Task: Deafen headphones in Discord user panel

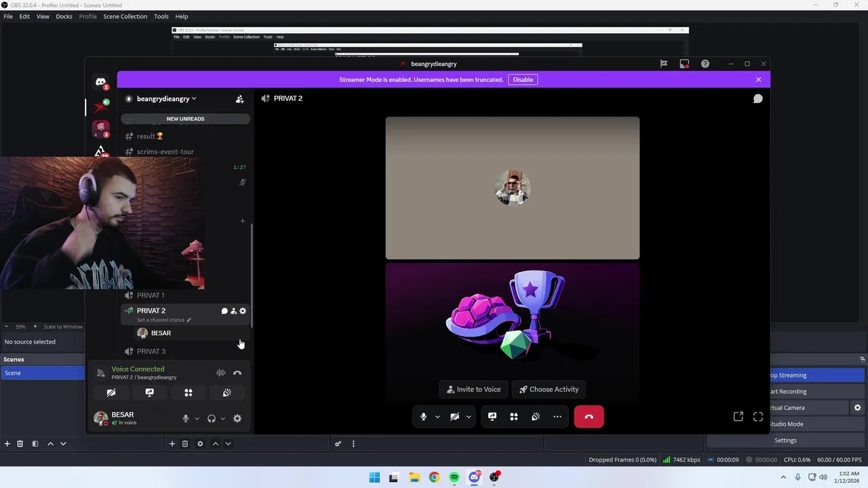Action: 211,418
